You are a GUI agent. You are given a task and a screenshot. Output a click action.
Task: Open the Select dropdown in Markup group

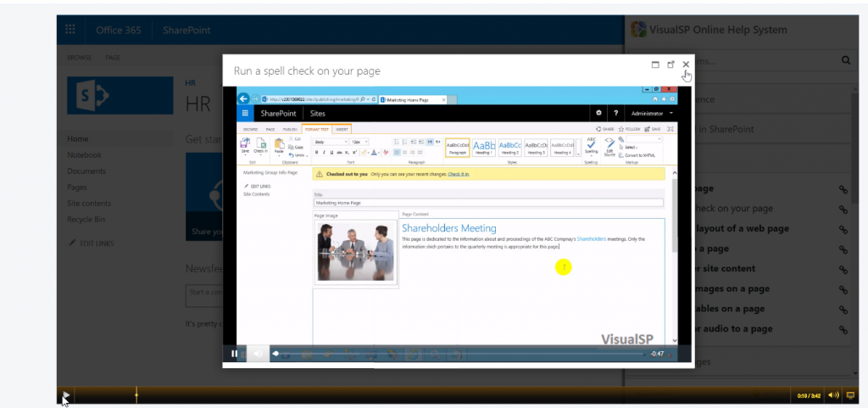(631, 148)
